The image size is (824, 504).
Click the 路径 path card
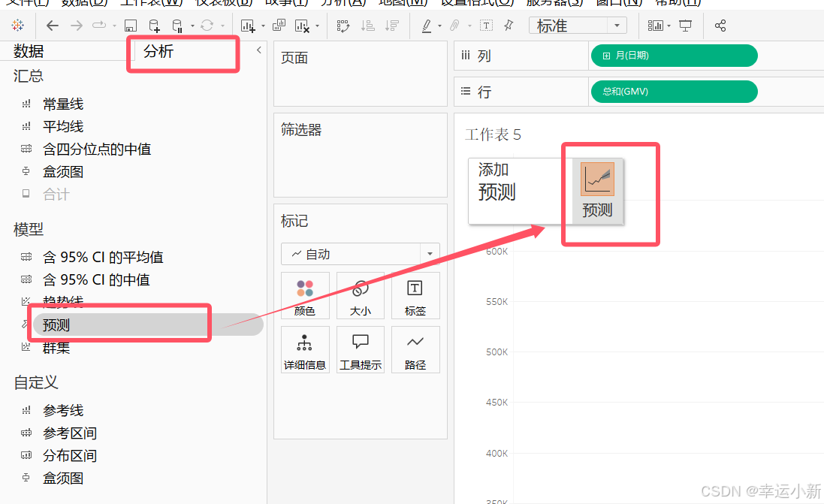(415, 349)
